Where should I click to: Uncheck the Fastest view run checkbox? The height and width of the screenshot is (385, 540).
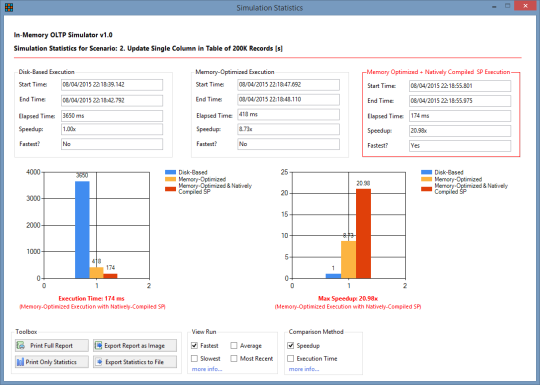pyautogui.click(x=195, y=345)
